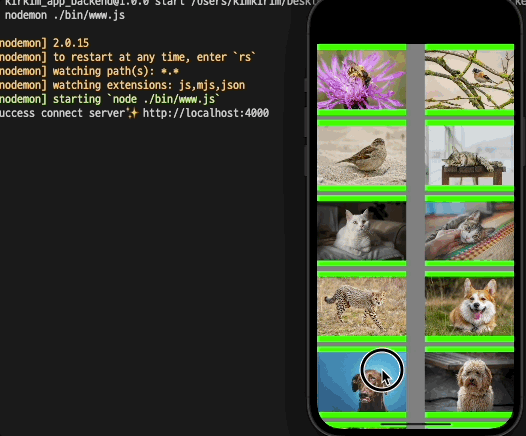
Task: Click the nodemon version '2.0.15' text
Action: click(x=71, y=43)
